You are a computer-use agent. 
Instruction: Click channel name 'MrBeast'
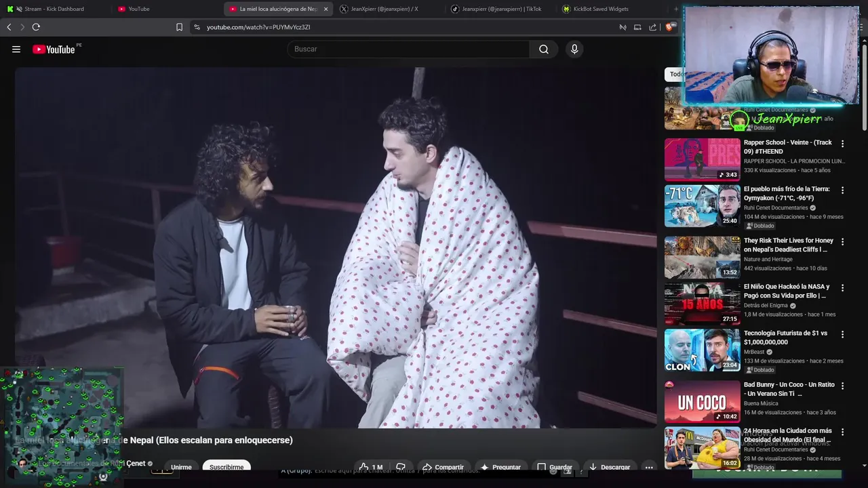tap(754, 352)
